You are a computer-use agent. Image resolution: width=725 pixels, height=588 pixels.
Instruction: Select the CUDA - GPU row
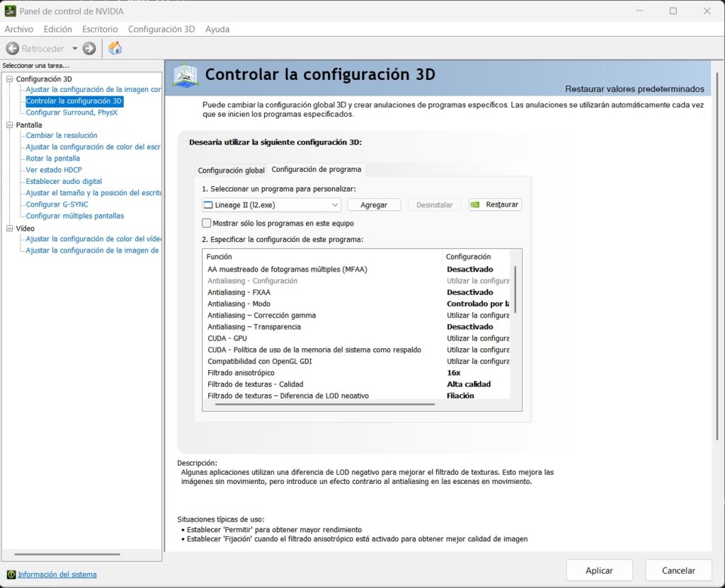coord(358,338)
